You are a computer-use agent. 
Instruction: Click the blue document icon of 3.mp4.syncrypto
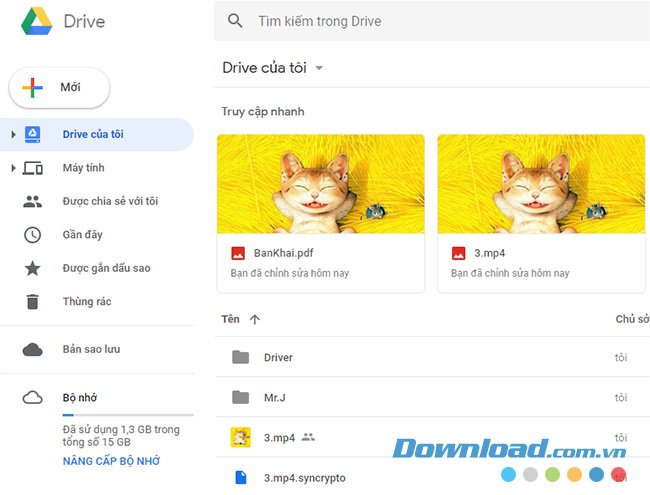pyautogui.click(x=240, y=477)
